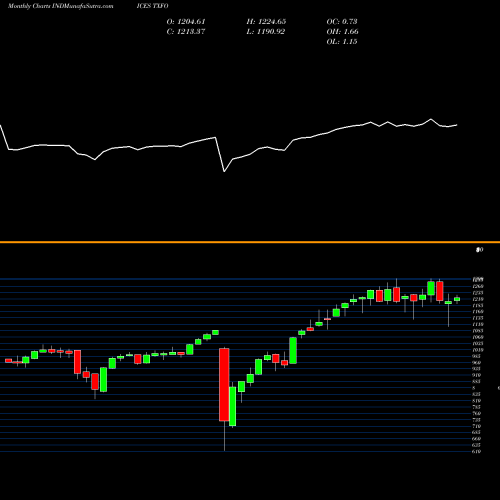Select the high value 'H: 1224.65'
The width and height of the screenshot is (500, 500).
pos(266,22)
